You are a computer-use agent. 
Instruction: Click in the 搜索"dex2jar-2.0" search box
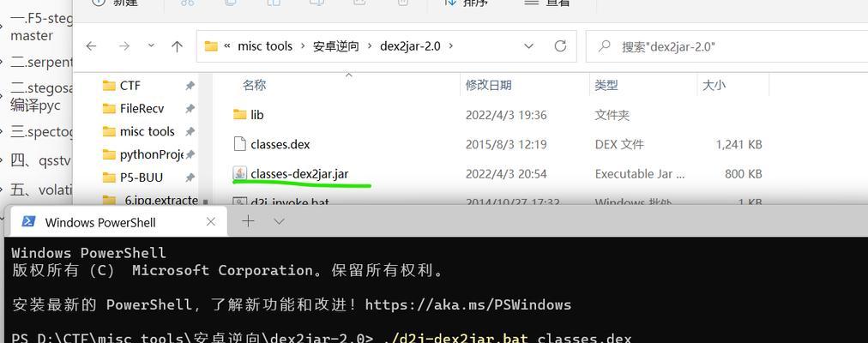pos(726,46)
